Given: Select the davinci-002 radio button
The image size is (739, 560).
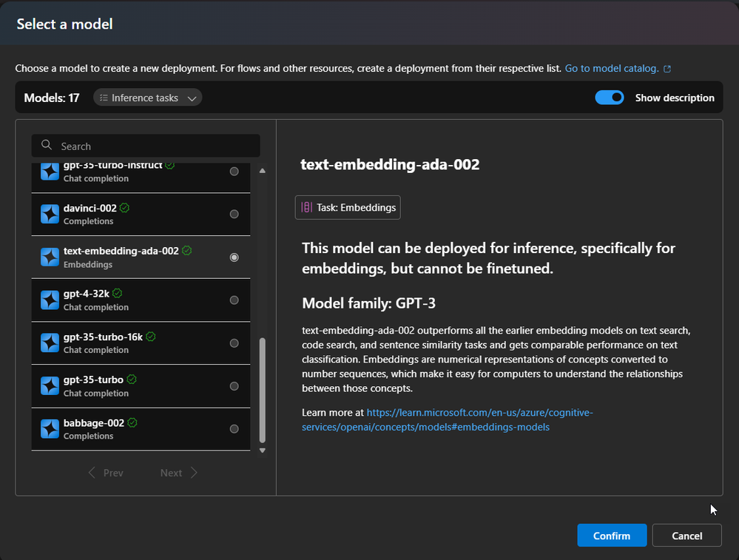Looking at the screenshot, I should coord(234,214).
